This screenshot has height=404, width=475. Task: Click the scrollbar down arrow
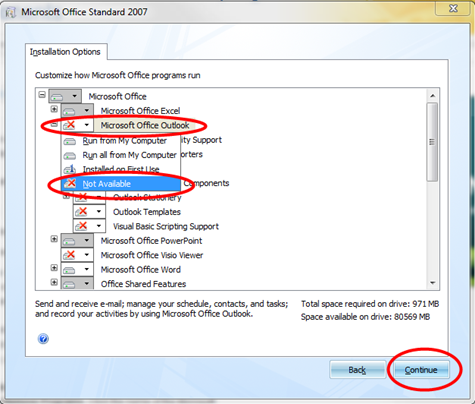[433, 283]
